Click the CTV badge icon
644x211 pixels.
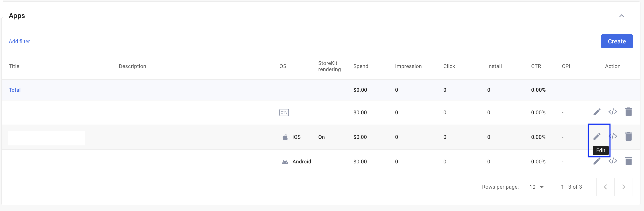point(284,112)
